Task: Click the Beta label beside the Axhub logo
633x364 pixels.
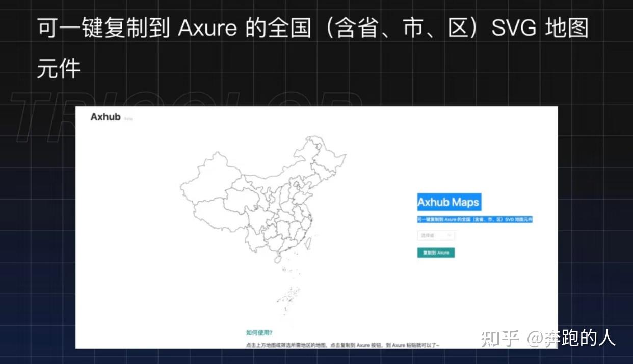Action: pos(127,119)
